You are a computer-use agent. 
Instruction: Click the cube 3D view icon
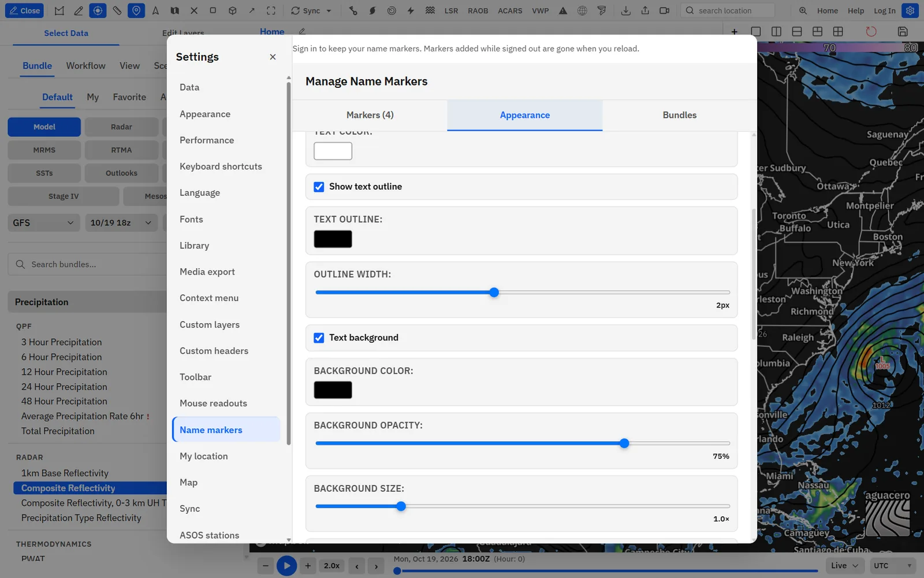point(232,10)
